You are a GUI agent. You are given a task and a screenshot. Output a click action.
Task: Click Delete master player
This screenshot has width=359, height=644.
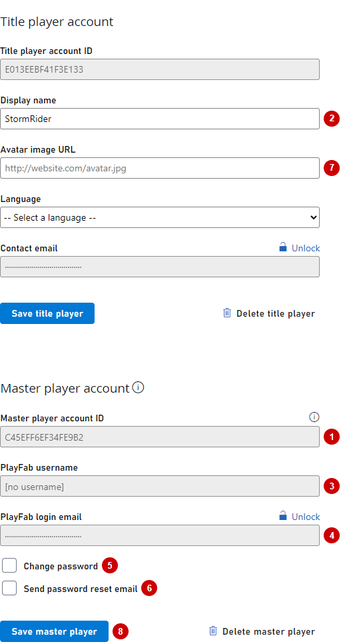click(262, 631)
